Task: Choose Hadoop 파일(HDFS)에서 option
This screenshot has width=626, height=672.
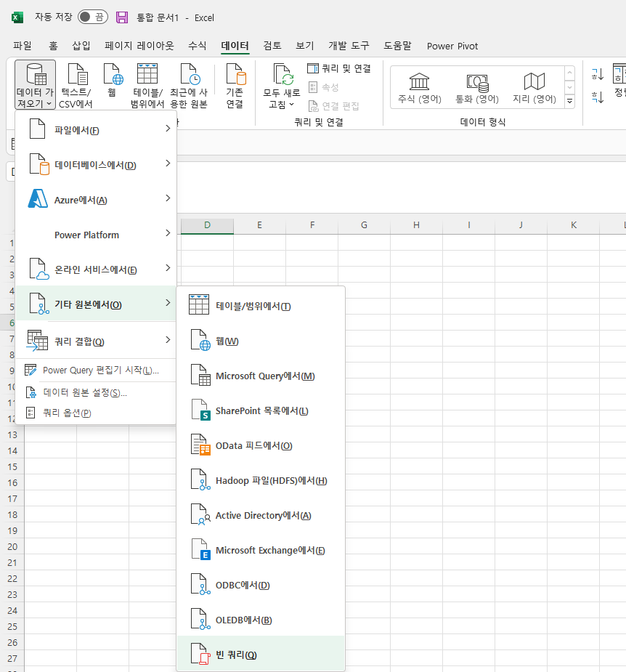Action: point(261,479)
